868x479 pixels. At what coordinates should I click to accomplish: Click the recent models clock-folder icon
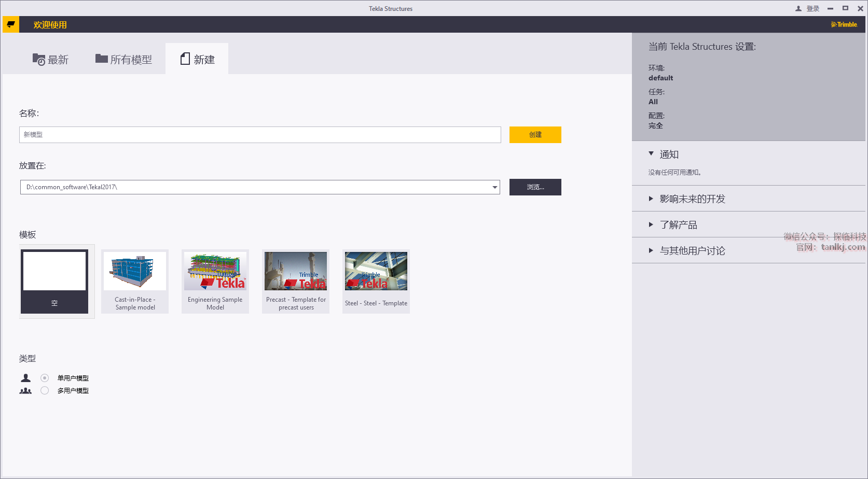pyautogui.click(x=39, y=60)
